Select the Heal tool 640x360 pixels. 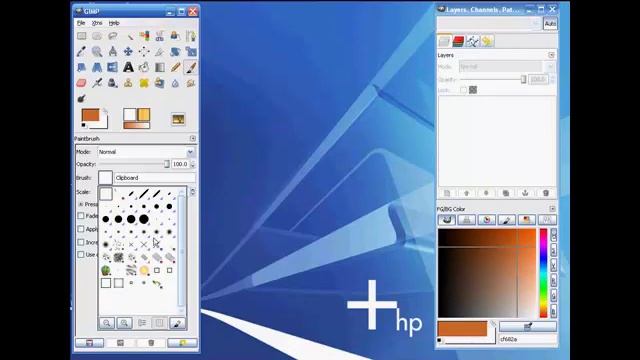[x=144, y=83]
